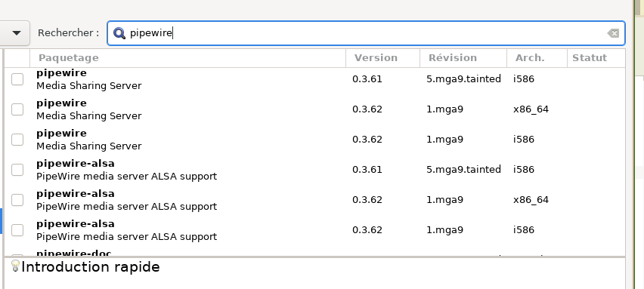
Task: Check pipewire-alsa 0.3.62 x86_64 package
Action: [17, 200]
